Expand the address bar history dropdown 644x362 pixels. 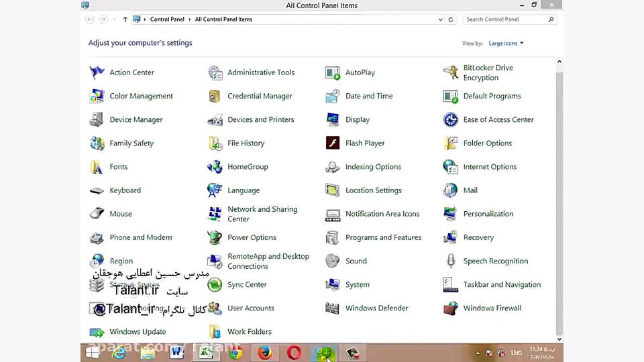(440, 19)
